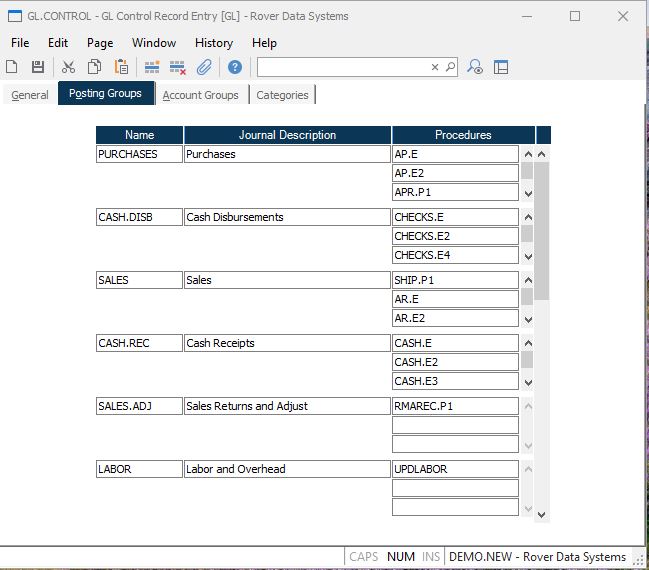Switch to the Categories tab
Viewport: 649px width, 570px height.
pyautogui.click(x=282, y=95)
